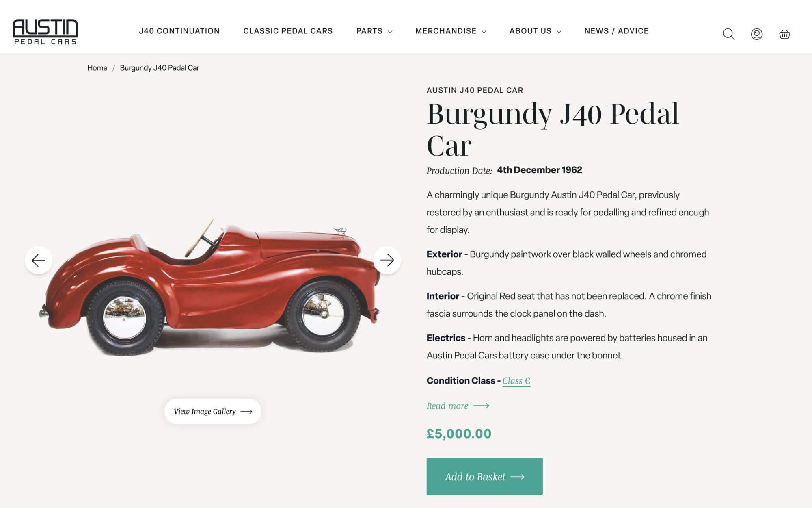Open J40 Continuation menu item
Image resolution: width=812 pixels, height=508 pixels.
(179, 31)
